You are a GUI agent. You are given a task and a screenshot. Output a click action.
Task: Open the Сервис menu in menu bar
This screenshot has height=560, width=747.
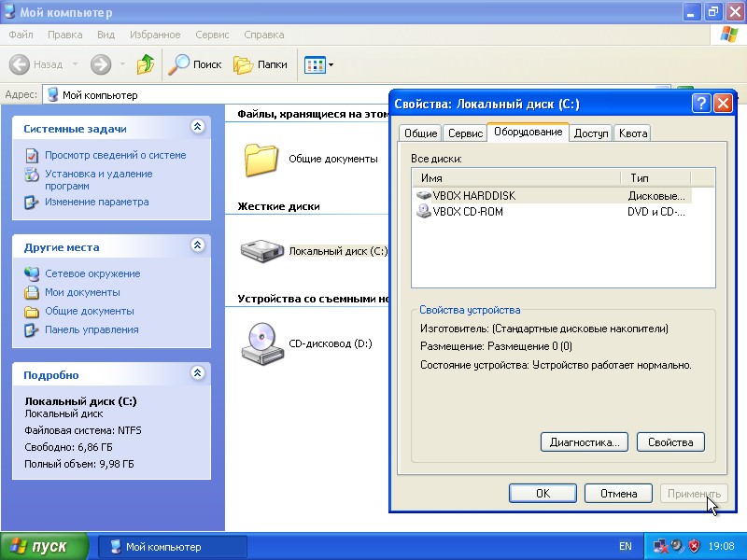pos(212,35)
